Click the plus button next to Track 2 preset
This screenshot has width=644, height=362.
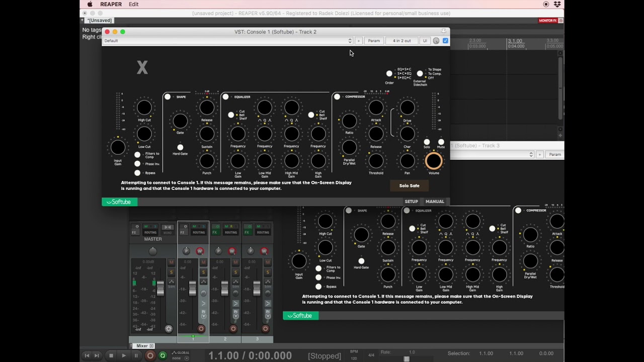tap(358, 41)
